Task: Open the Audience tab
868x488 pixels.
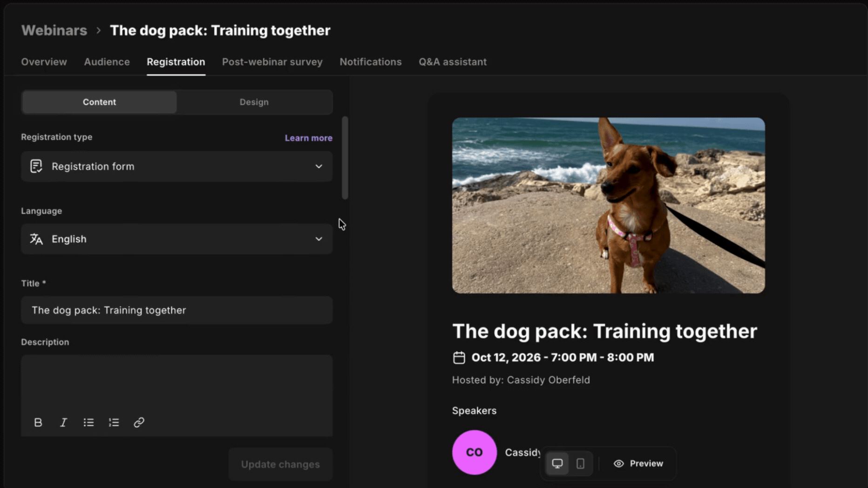Action: tap(107, 62)
